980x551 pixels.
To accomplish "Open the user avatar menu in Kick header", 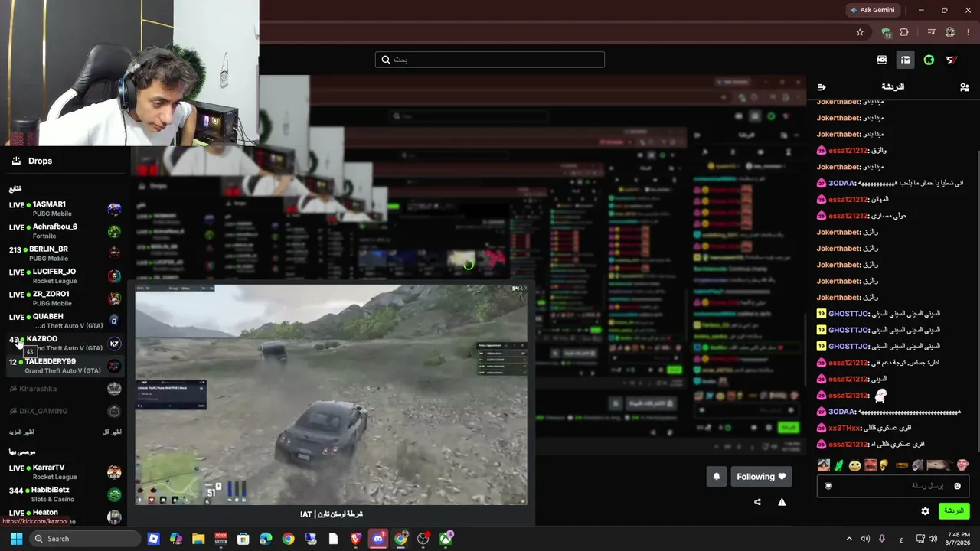I will 952,60.
